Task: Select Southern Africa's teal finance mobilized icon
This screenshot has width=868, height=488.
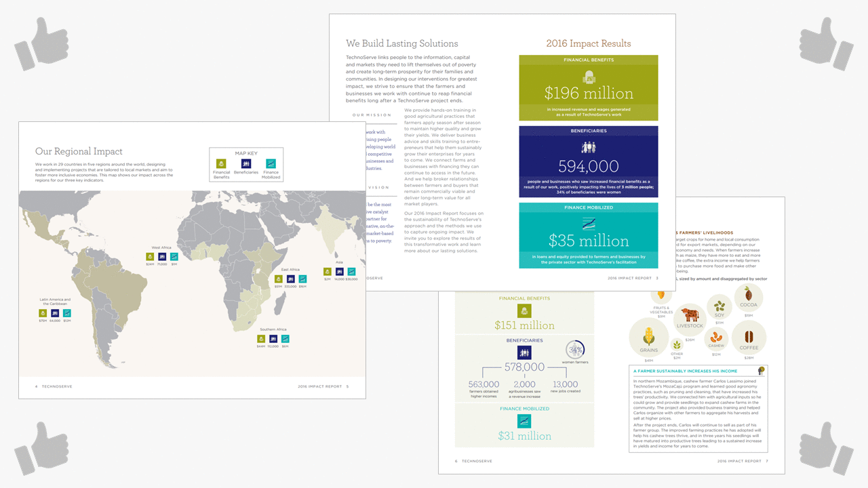Action: point(285,338)
